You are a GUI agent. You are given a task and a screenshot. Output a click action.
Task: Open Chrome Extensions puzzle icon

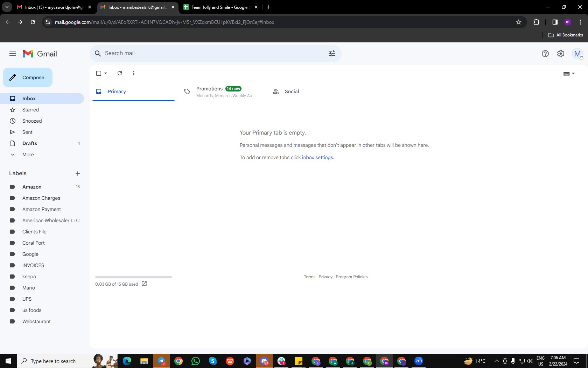click(536, 22)
